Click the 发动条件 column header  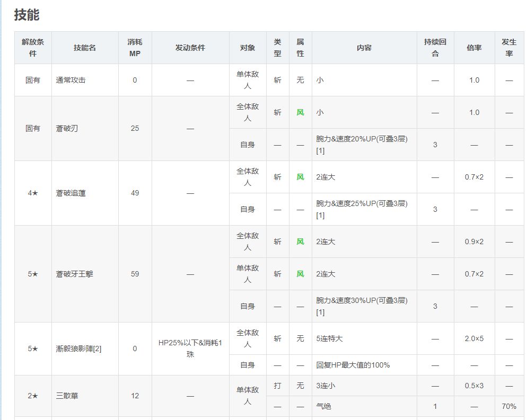pyautogui.click(x=190, y=48)
